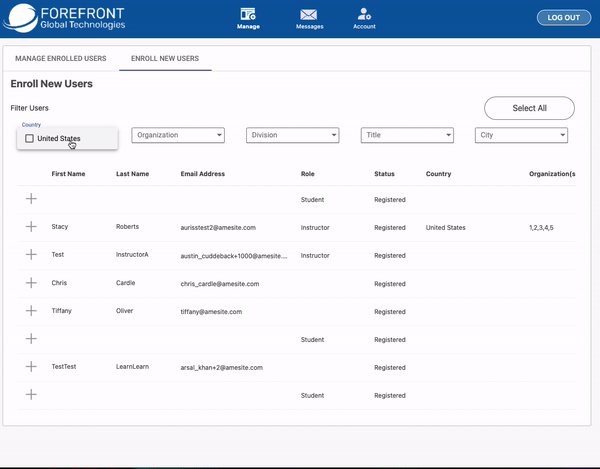Image resolution: width=600 pixels, height=469 pixels.
Task: Click the Log Out button
Action: coord(564,18)
